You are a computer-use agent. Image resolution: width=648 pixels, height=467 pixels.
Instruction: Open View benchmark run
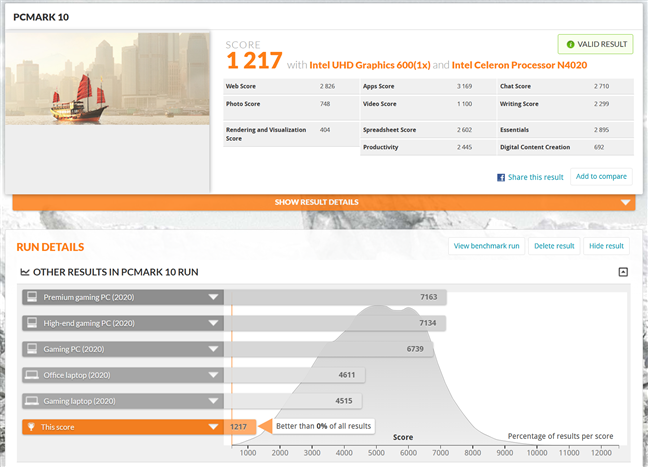[486, 246]
